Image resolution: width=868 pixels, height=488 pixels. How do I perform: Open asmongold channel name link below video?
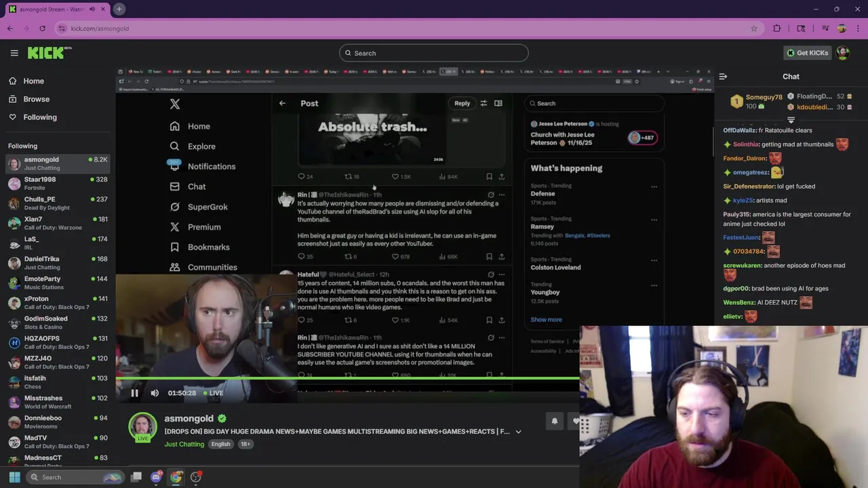(189, 419)
